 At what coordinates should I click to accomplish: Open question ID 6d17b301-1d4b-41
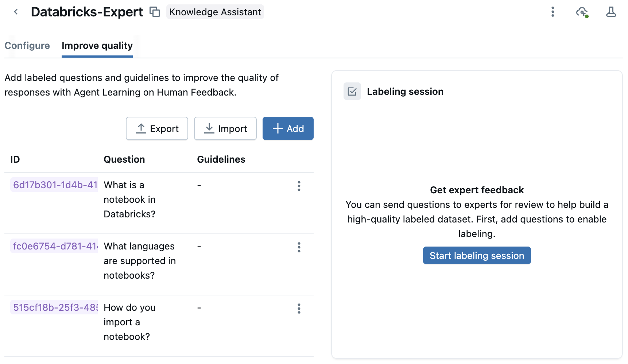(55, 185)
